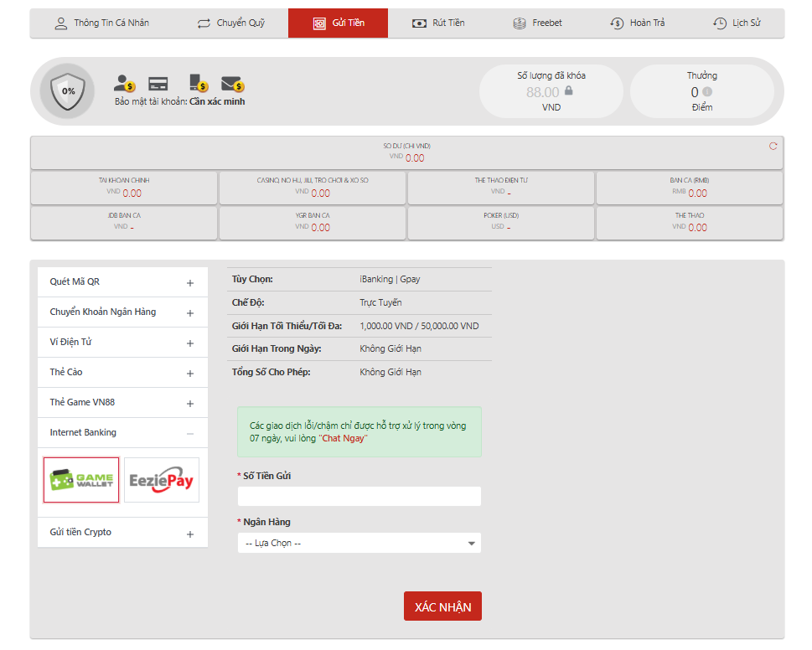This screenshot has height=650, width=812.
Task: Collapse the Internet Banking section
Action: pyautogui.click(x=122, y=433)
